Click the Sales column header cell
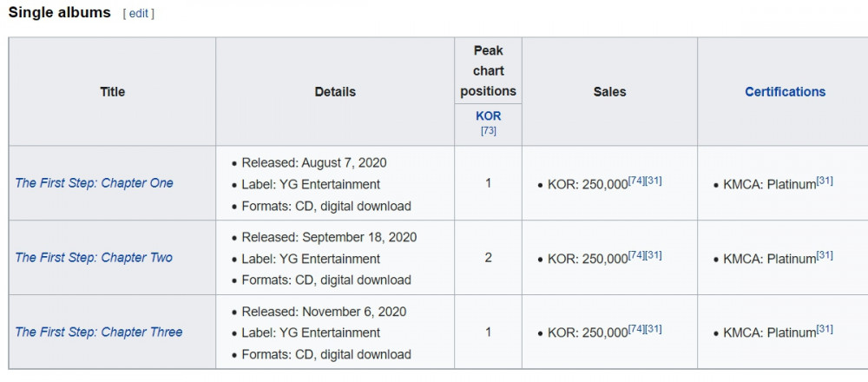 coord(609,92)
